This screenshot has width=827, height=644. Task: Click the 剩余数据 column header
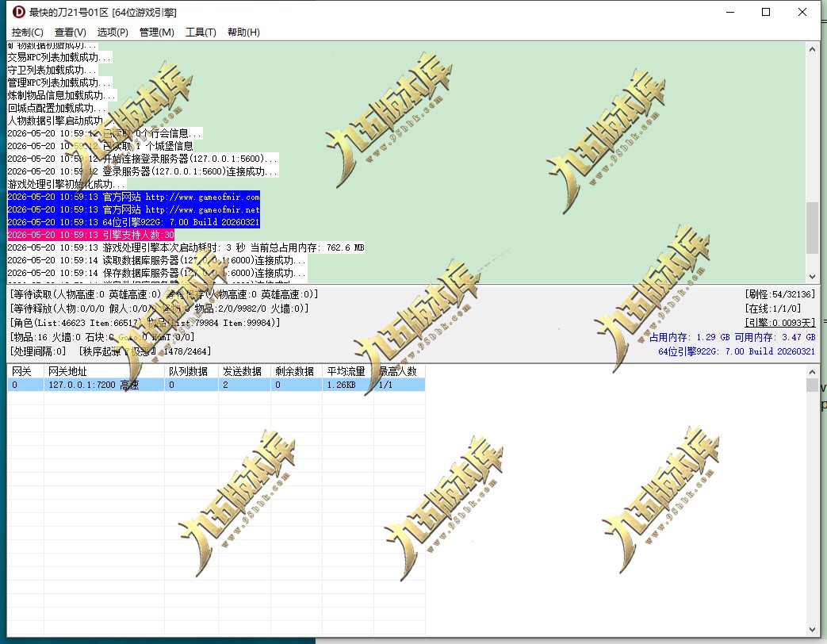pyautogui.click(x=297, y=371)
